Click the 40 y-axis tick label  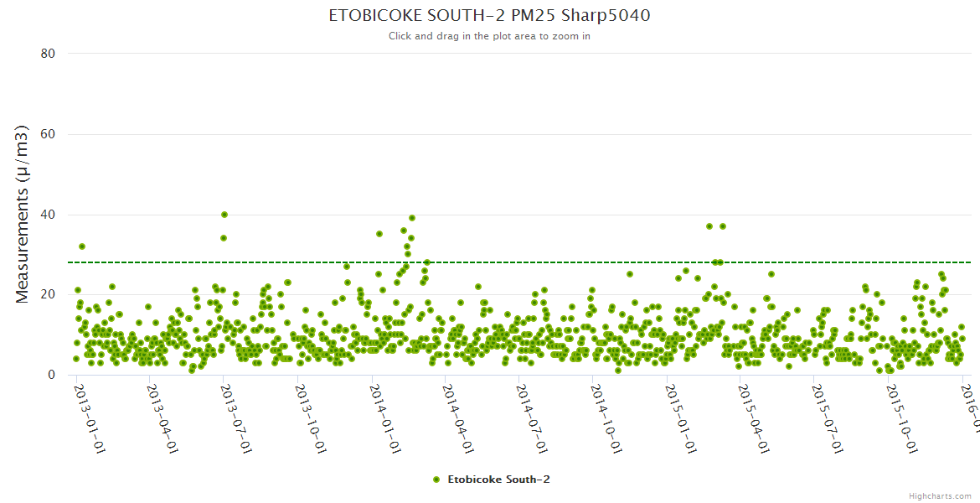[x=48, y=215]
